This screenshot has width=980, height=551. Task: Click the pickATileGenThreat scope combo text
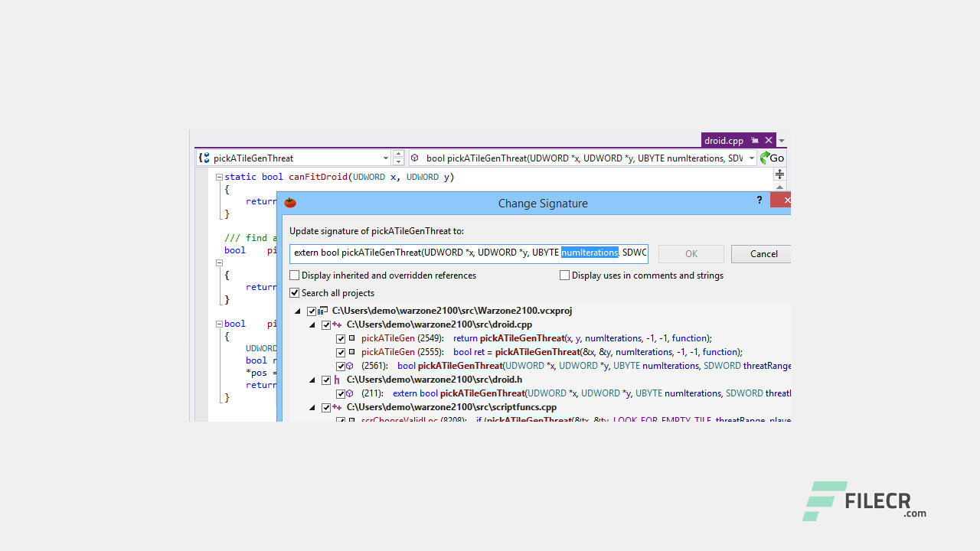tap(253, 158)
